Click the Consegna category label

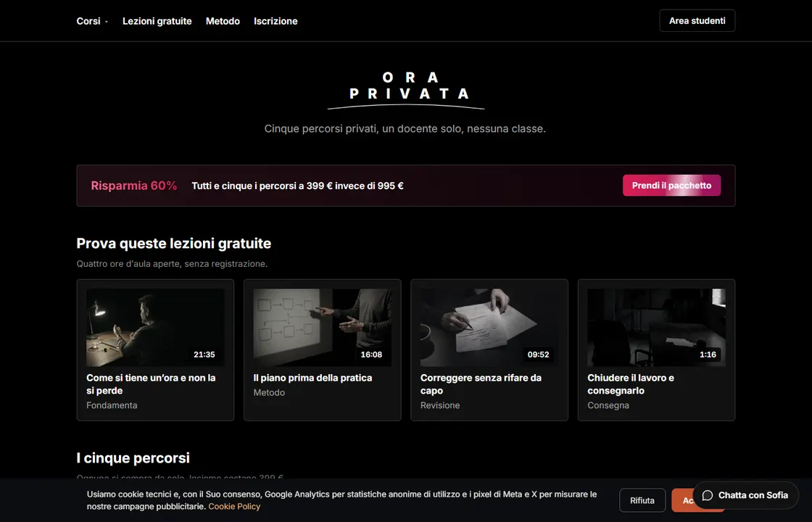click(x=608, y=405)
